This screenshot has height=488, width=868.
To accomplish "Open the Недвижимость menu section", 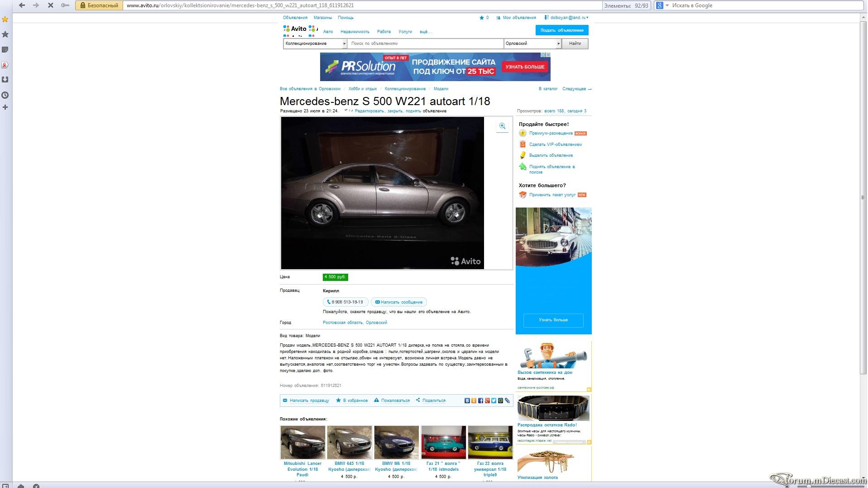I will coord(355,32).
